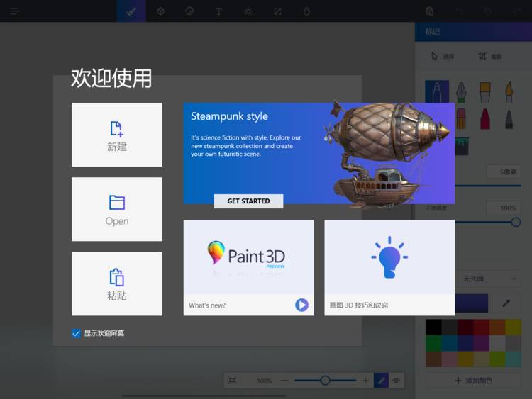Open the Steampunk style banner
This screenshot has width=532, height=399.
tap(319, 153)
